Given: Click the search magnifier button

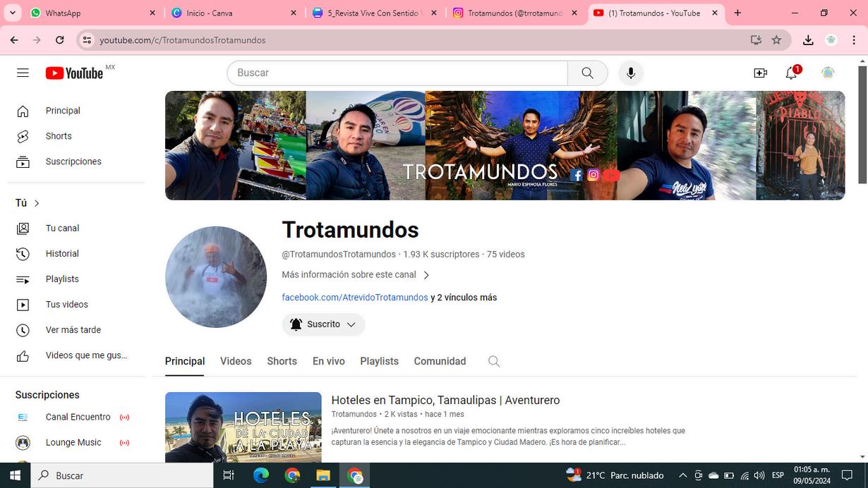Looking at the screenshot, I should [587, 73].
